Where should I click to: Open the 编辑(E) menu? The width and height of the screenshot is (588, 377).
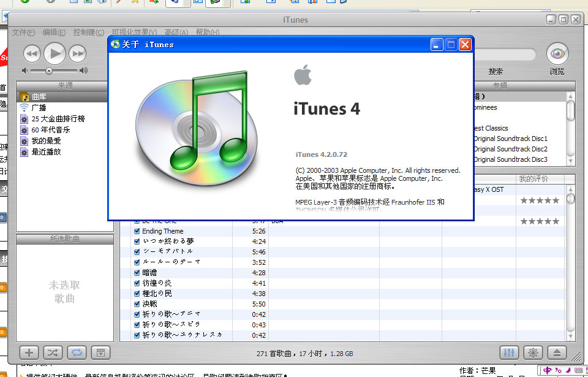click(x=54, y=32)
